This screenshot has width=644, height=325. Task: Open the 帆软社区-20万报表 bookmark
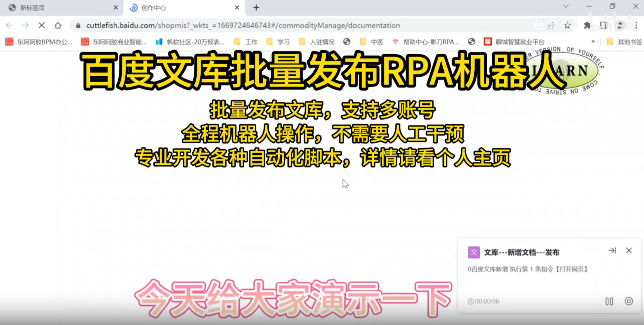coord(190,42)
